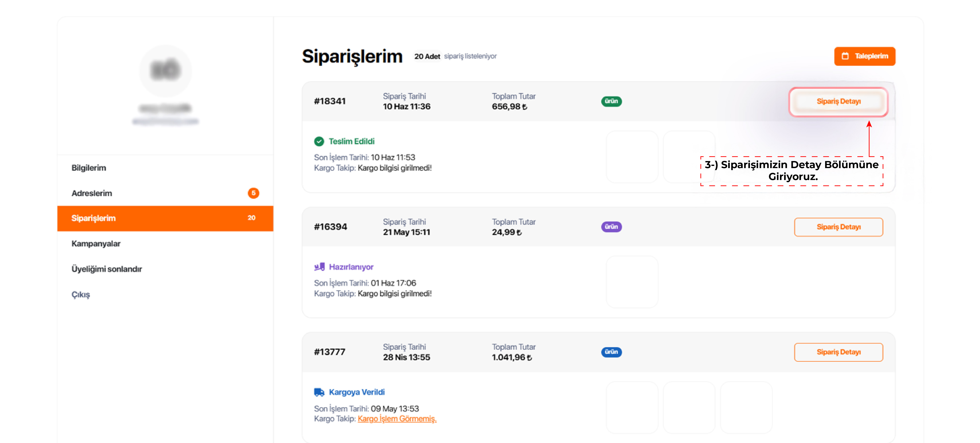Click last action date 09 May 13:53

click(395, 409)
